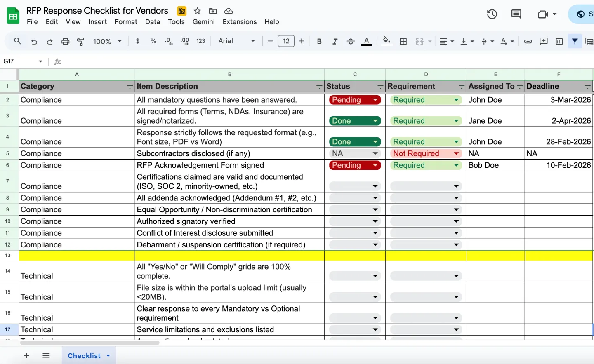Screen dimensions: 594x364
Task: Open Requirement column filter toggle
Action: pyautogui.click(x=462, y=87)
